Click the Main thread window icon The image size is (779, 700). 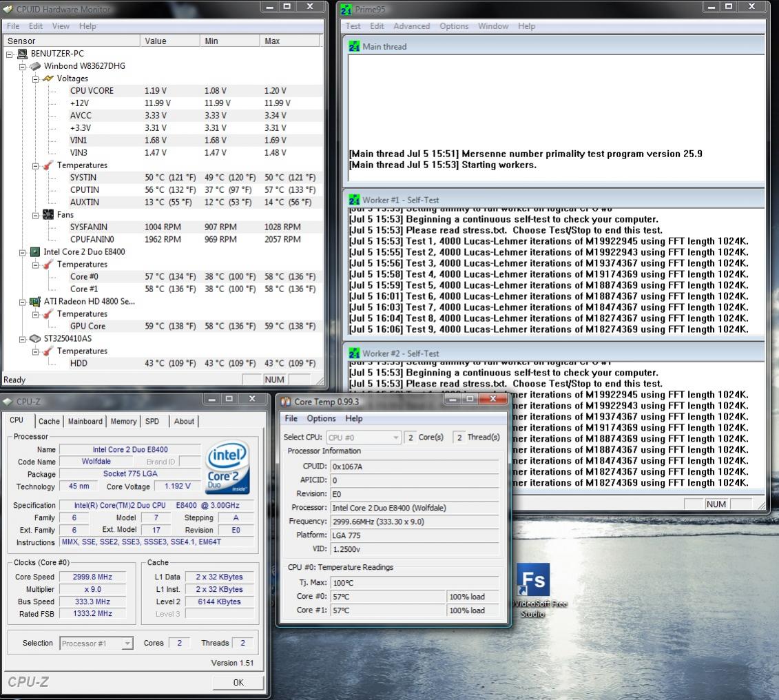click(x=354, y=47)
